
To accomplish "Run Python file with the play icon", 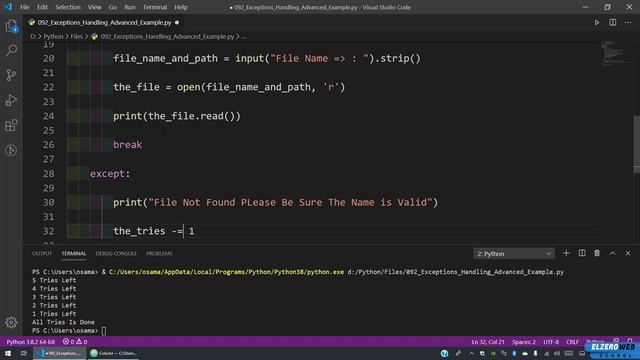I will tap(597, 22).
